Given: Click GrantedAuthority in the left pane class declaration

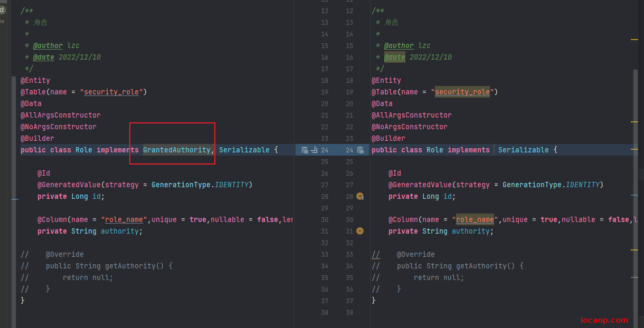Looking at the screenshot, I should pyautogui.click(x=177, y=150).
